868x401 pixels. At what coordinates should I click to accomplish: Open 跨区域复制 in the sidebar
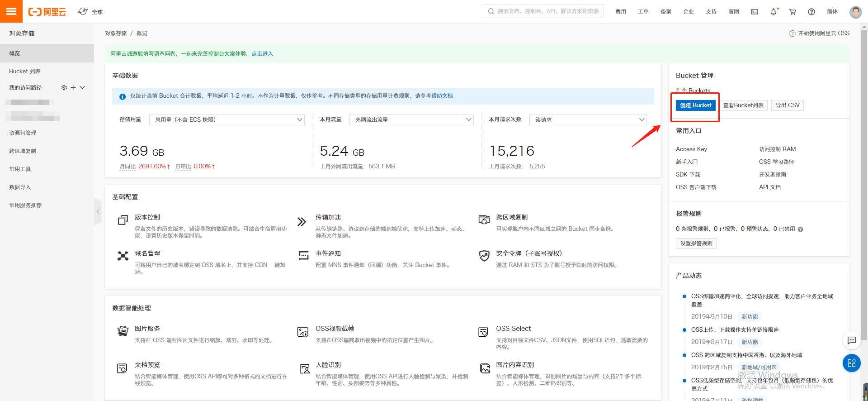23,151
